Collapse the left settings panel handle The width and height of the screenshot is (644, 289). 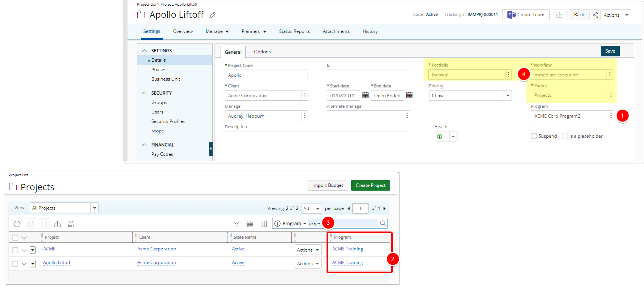tap(211, 149)
